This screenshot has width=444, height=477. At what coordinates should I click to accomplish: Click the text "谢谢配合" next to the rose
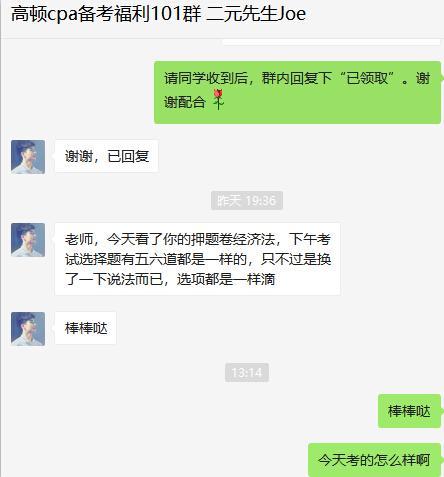(x=184, y=102)
